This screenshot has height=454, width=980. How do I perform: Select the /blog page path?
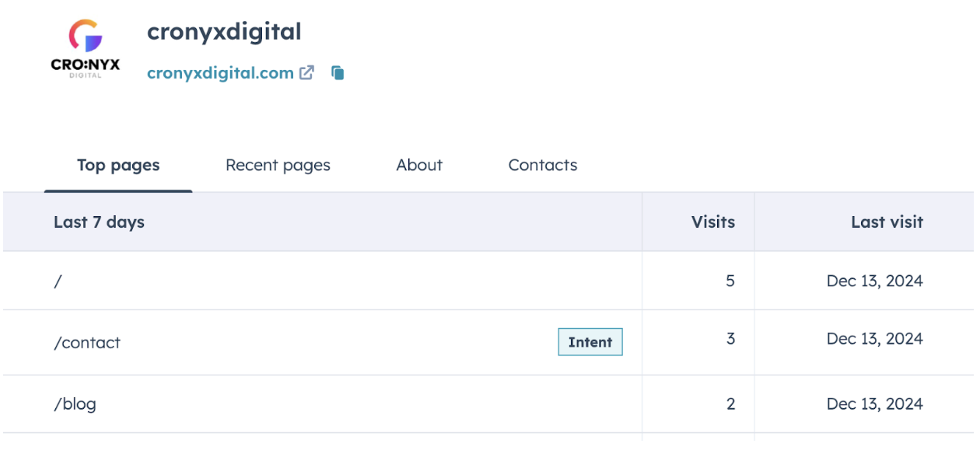(75, 404)
